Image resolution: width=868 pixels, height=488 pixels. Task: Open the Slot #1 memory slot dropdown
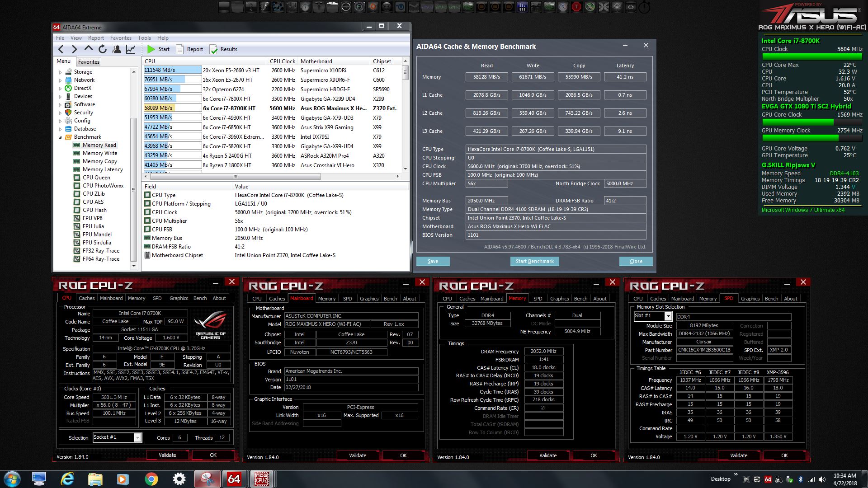click(x=668, y=316)
